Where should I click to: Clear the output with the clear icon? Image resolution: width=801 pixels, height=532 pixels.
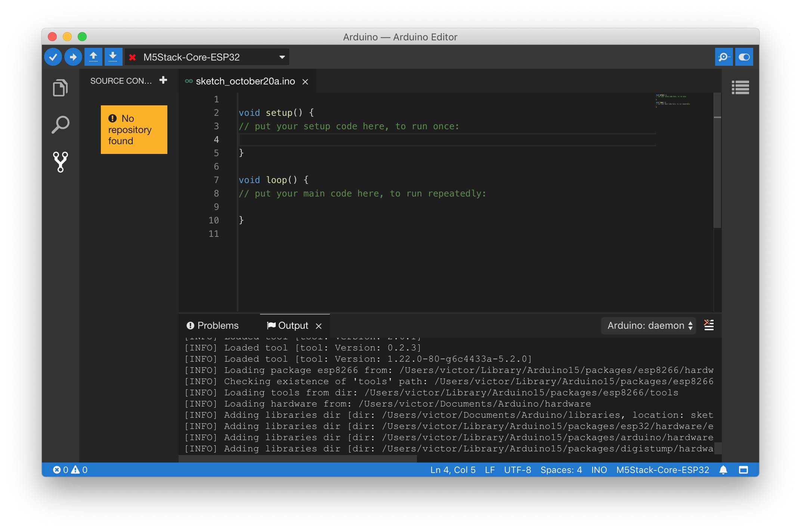pos(709,325)
